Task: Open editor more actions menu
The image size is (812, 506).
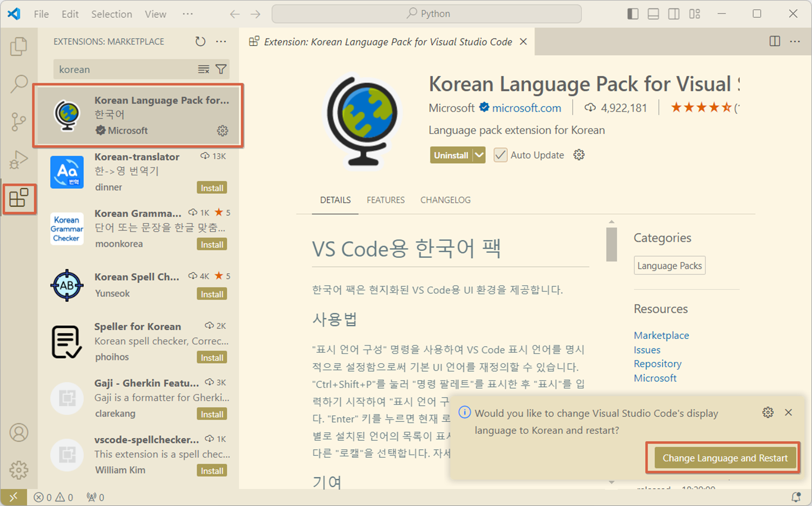Action: click(795, 41)
